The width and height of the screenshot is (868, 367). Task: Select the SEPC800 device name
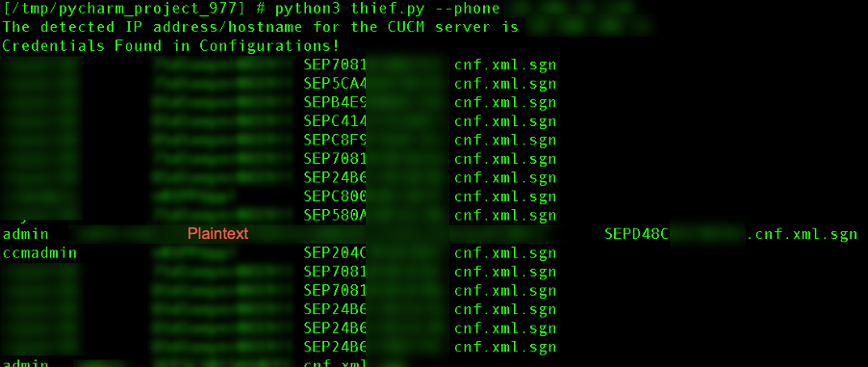tap(335, 197)
